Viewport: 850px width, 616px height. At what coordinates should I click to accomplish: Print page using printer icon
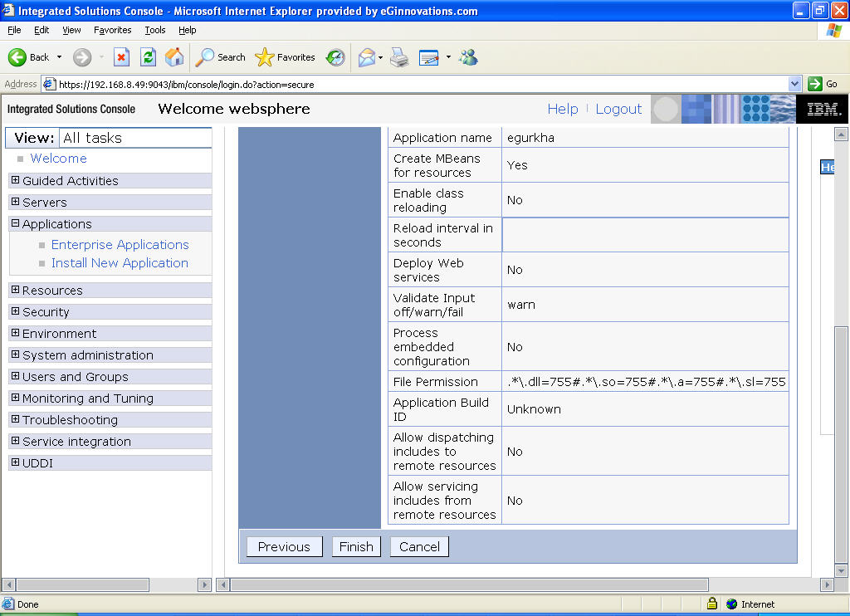(x=399, y=57)
